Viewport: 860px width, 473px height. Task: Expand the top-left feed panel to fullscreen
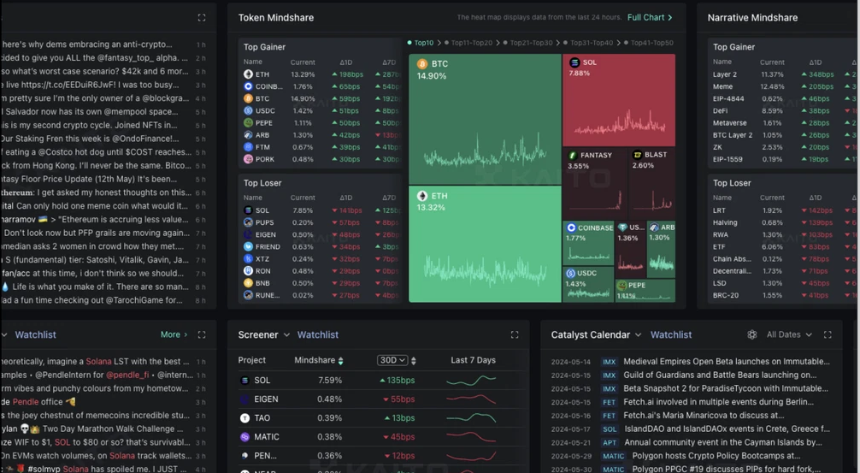coord(201,18)
